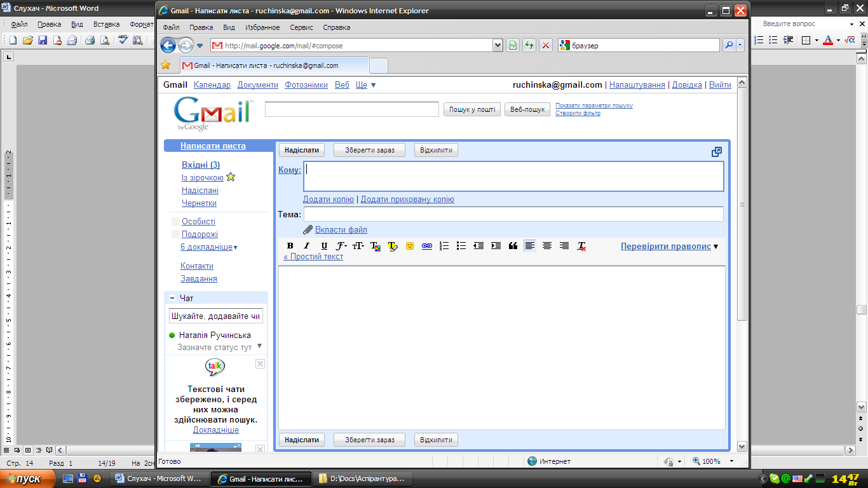Image resolution: width=868 pixels, height=488 pixels.
Task: Click the star next to Із зірочкою
Action: coord(231,177)
